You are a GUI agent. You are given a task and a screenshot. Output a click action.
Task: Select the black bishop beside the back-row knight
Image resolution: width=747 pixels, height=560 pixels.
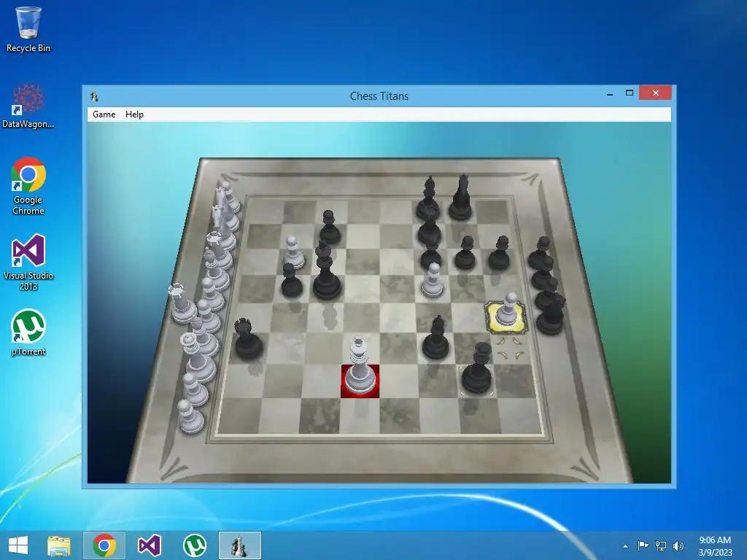(428, 198)
